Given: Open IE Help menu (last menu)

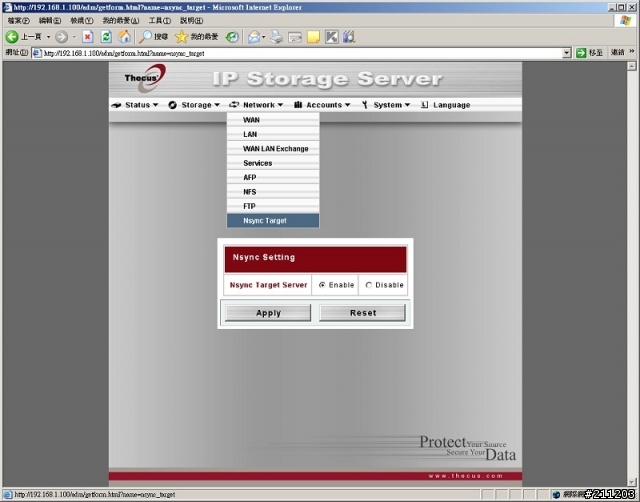Looking at the screenshot, I should [x=191, y=20].
